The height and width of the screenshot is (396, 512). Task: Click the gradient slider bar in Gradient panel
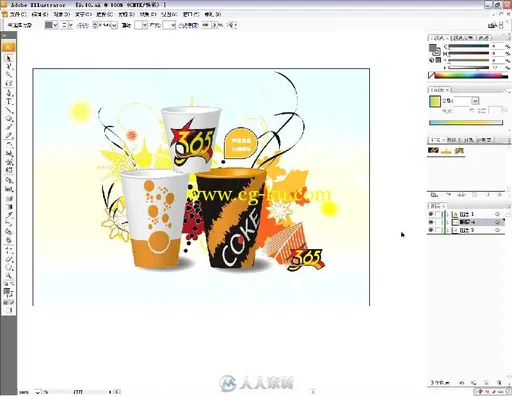pos(466,123)
